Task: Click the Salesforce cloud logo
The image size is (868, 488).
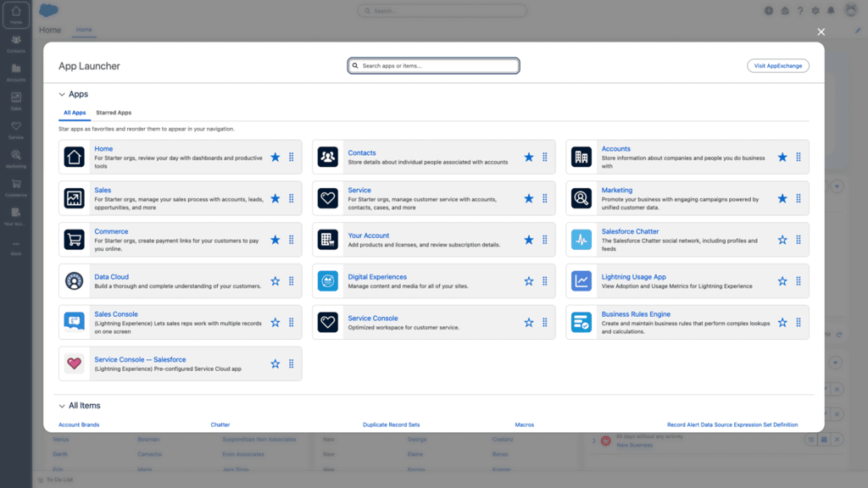Action: point(48,10)
